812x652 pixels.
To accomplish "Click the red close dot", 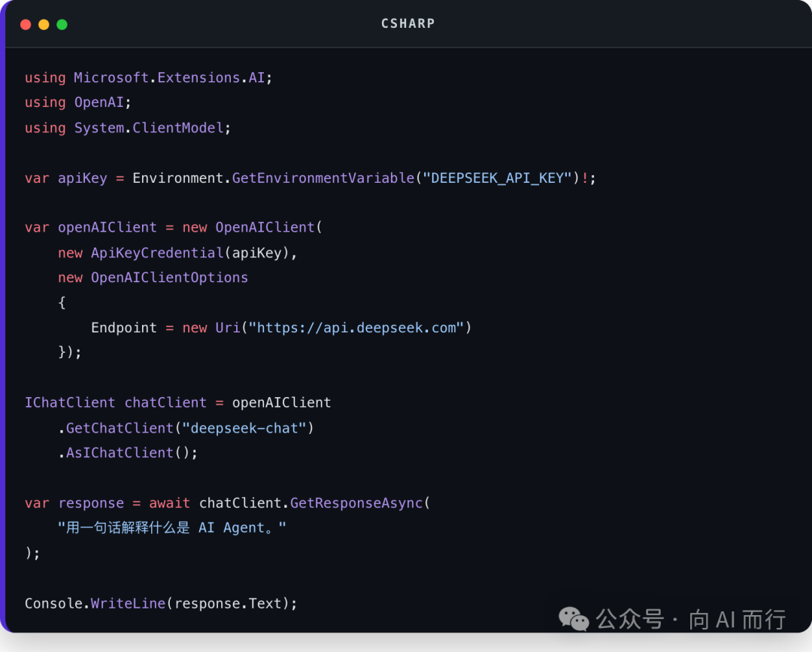I will pos(26,24).
